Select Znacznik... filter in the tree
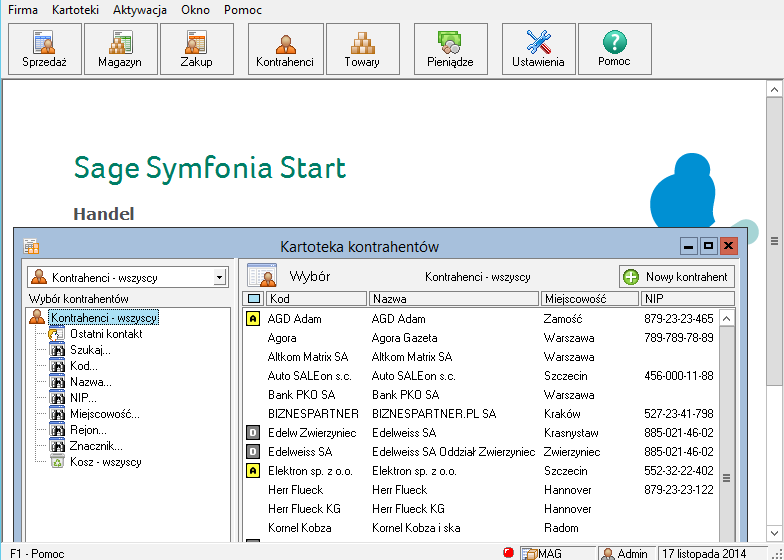This screenshot has width=784, height=560. (x=96, y=446)
